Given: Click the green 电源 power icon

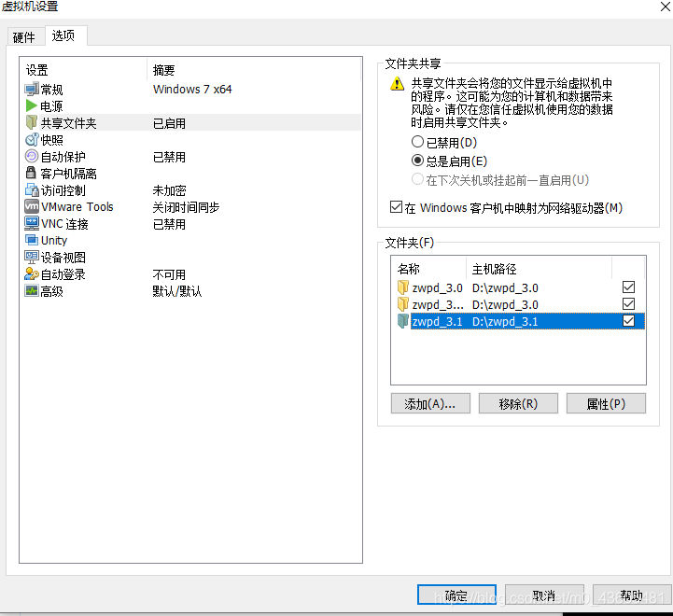Looking at the screenshot, I should pos(31,105).
